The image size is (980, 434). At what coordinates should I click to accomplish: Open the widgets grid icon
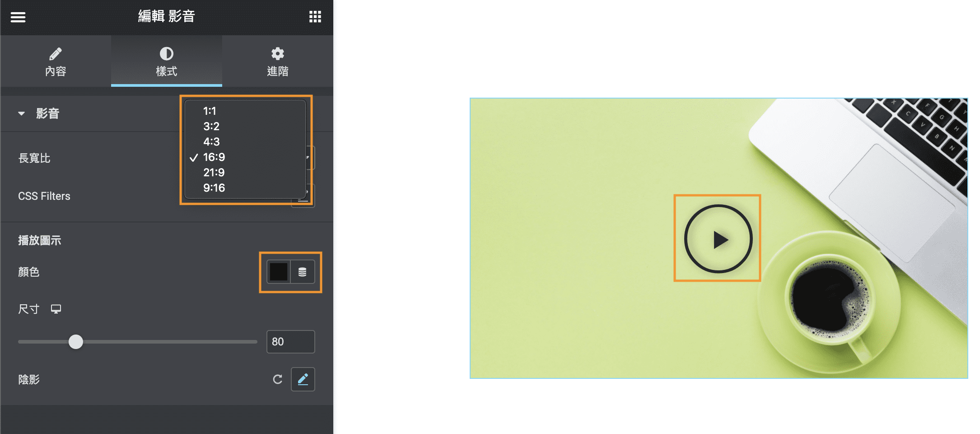[315, 17]
